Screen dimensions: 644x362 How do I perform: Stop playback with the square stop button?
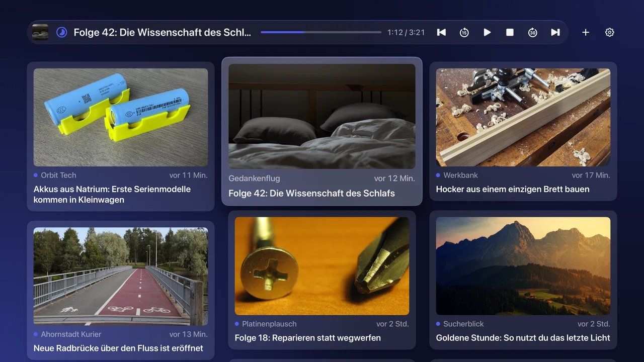coord(510,32)
